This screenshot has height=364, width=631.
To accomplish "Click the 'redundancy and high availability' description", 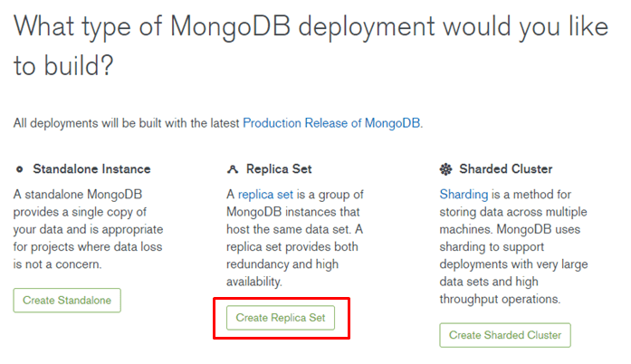I will coord(282,273).
